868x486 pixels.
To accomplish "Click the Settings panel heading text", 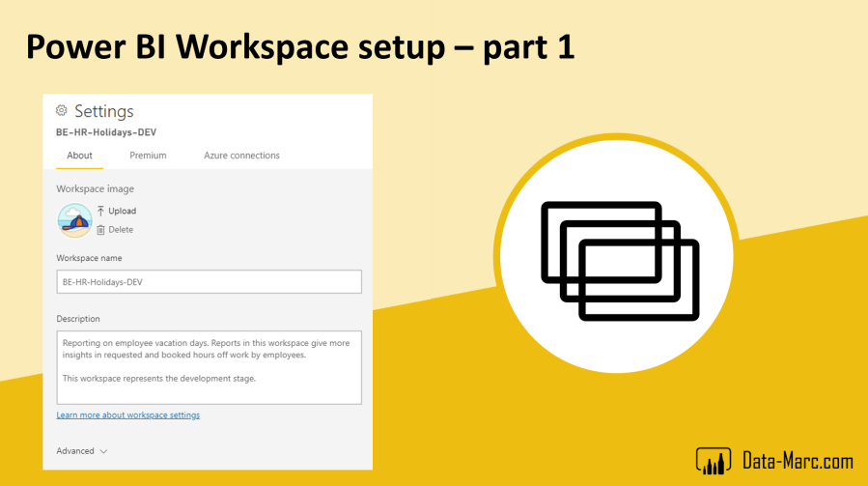I will pos(103,111).
